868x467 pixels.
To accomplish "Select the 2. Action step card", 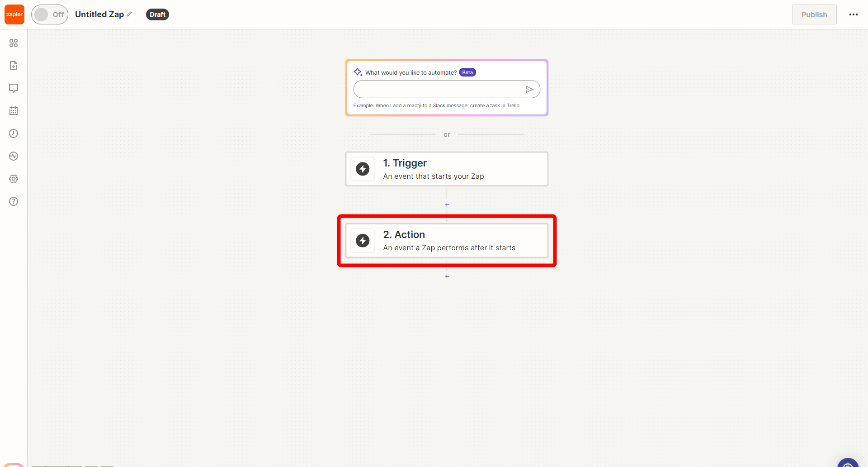I will [447, 240].
